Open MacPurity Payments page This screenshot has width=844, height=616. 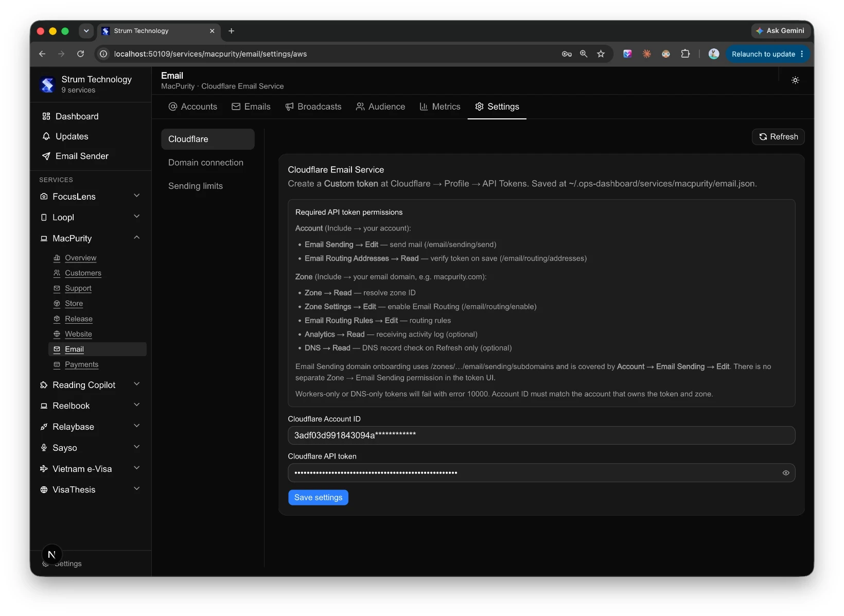(x=97, y=364)
